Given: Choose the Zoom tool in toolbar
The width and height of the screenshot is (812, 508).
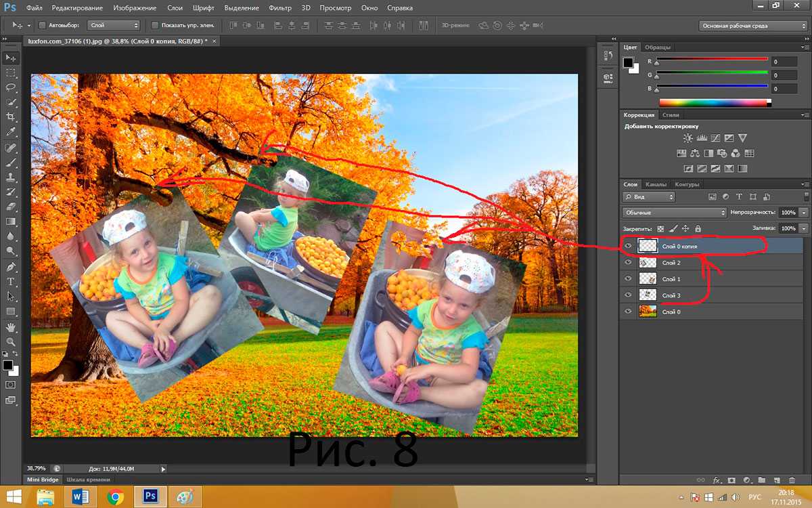Looking at the screenshot, I should pos(11,342).
